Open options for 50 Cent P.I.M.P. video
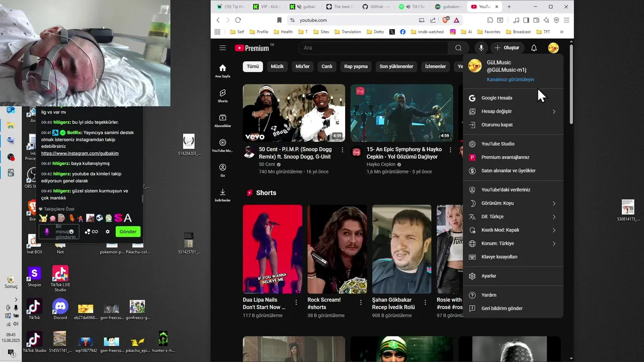Screen dimensions: 644x362 [x=343, y=150]
